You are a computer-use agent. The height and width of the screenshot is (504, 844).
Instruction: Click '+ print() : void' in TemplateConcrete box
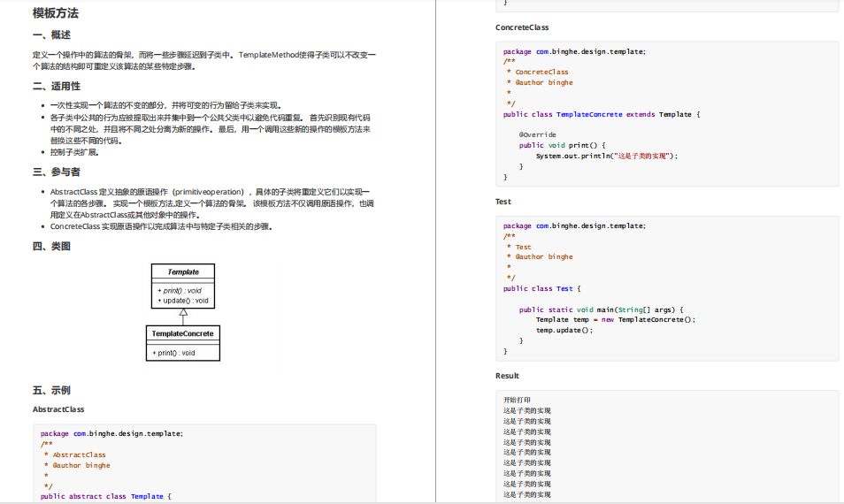click(x=173, y=353)
